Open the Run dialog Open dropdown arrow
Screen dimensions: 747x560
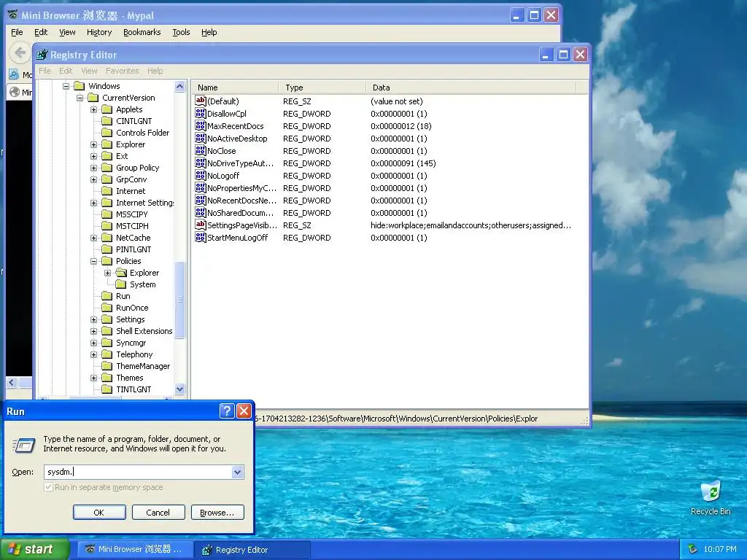pos(237,472)
